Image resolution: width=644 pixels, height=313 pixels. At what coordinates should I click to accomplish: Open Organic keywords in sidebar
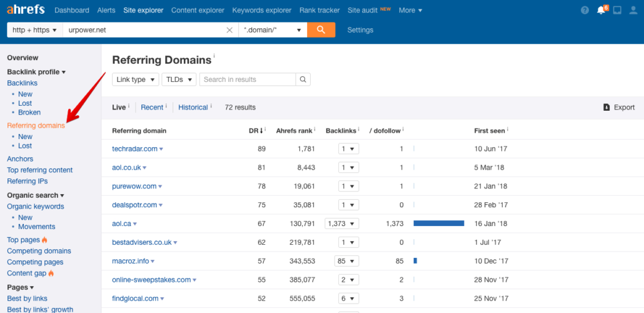35,207
